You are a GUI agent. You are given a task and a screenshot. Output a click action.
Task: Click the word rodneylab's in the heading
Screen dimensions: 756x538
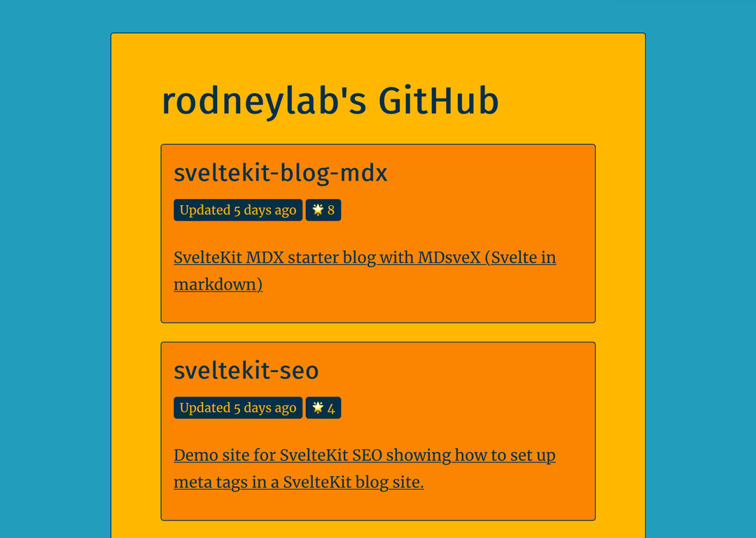pos(264,102)
